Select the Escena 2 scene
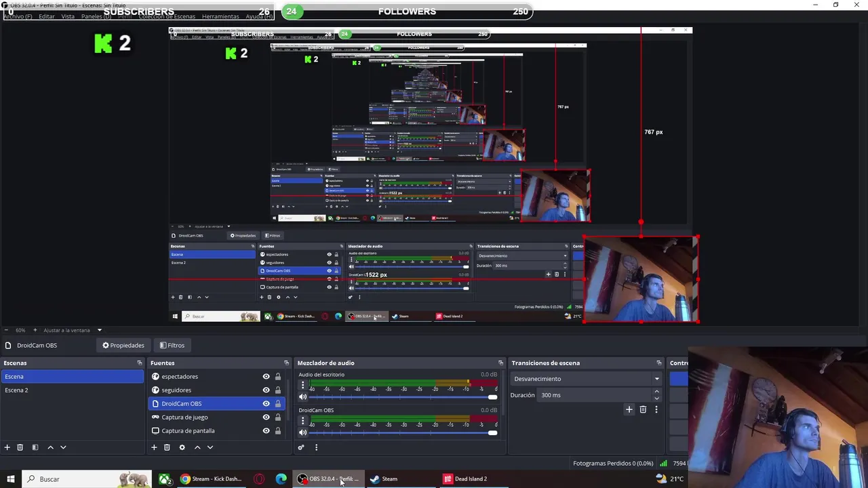868x488 pixels. click(72, 390)
